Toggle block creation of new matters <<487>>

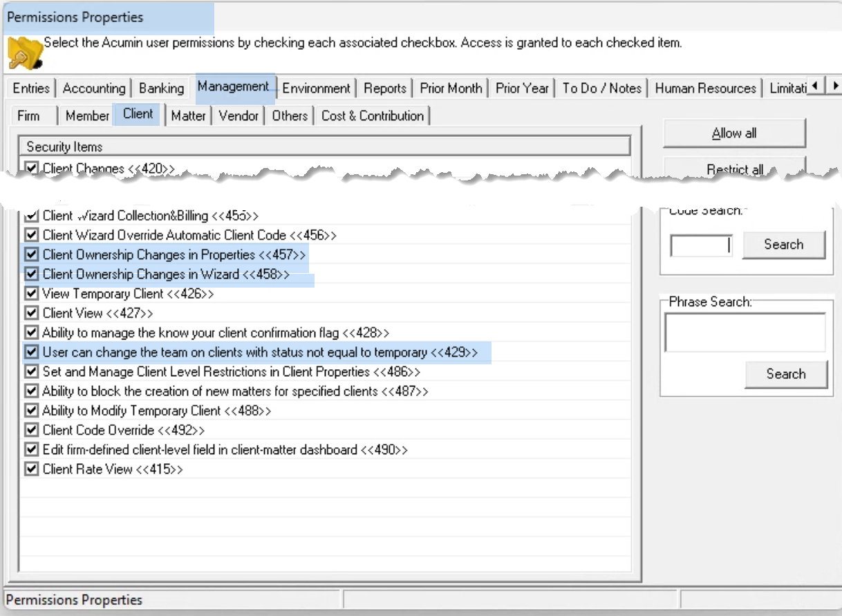31,391
